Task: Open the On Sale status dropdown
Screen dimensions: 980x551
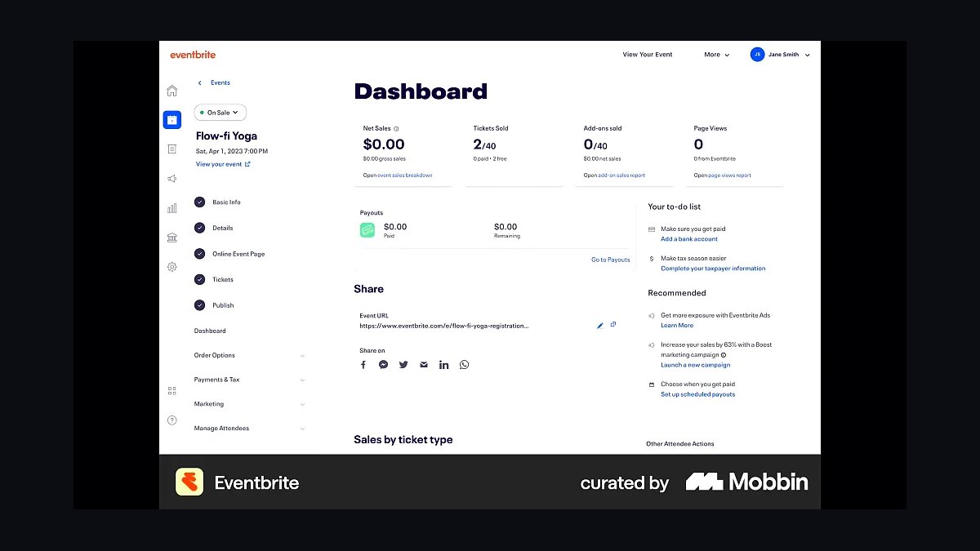Action: tap(220, 113)
